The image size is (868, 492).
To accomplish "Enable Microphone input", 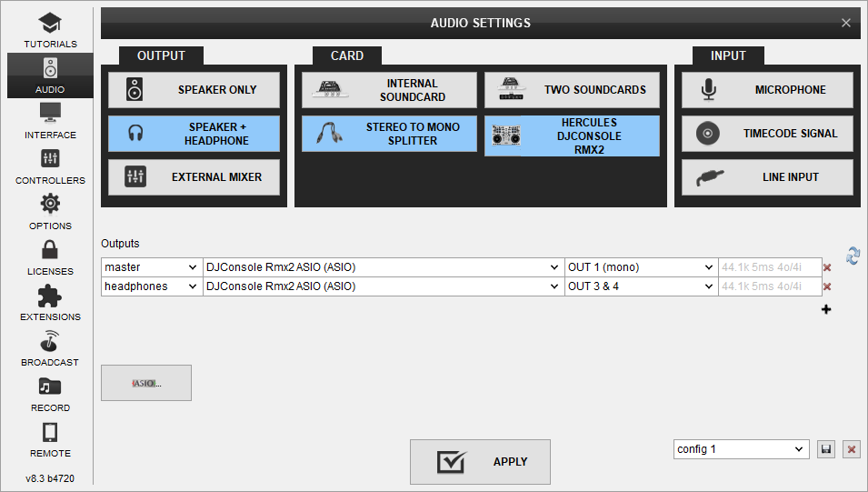I will click(767, 90).
